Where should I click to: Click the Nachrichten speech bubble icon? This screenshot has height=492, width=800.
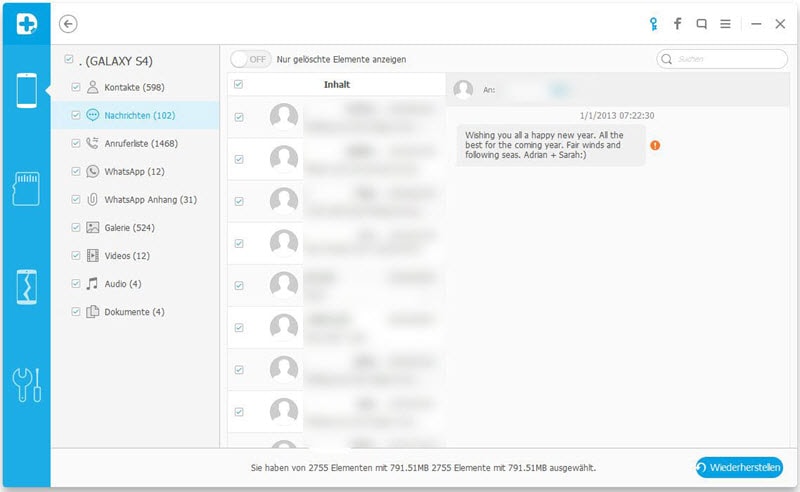click(x=92, y=115)
